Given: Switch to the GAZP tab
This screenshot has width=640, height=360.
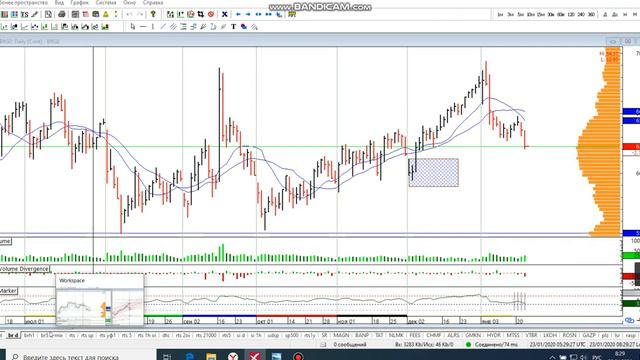Looking at the screenshot, I should click(x=589, y=335).
